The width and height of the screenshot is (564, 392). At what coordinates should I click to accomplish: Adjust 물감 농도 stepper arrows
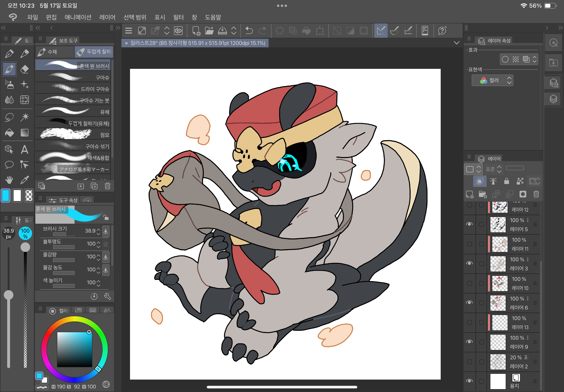(98, 270)
